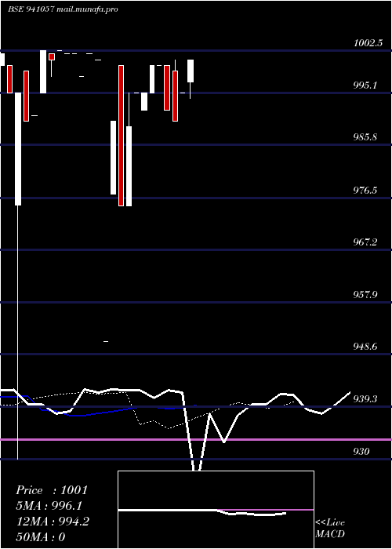Click the Price : 1001 readout
Image resolution: width=392 pixels, height=549 pixels.
click(x=52, y=490)
